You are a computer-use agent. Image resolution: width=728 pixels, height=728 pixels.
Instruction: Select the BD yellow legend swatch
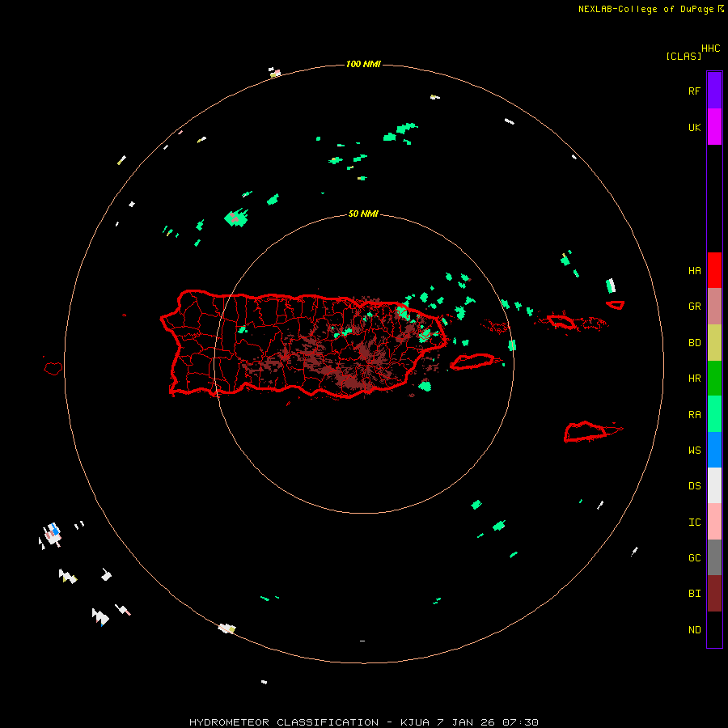tap(714, 342)
